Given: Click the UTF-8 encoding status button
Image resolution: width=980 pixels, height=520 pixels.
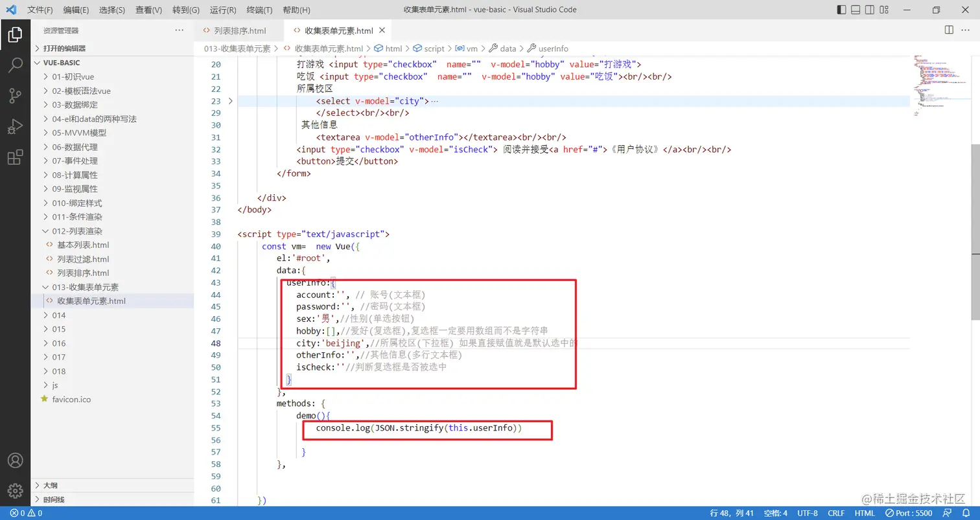Looking at the screenshot, I should pos(808,514).
